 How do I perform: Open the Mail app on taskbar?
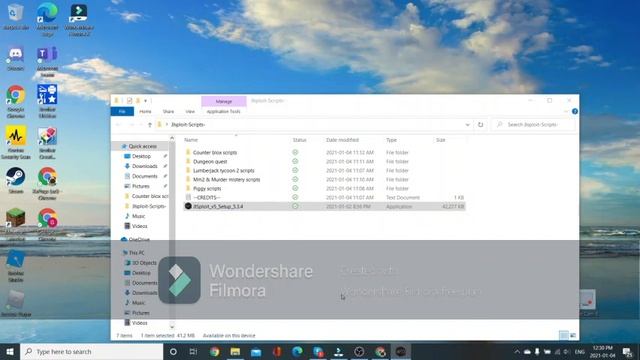pyautogui.click(x=256, y=351)
